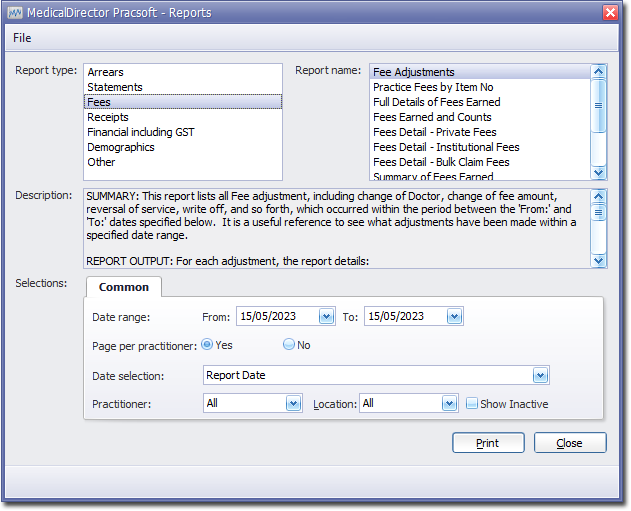This screenshot has width=631, height=511.
Task: Click the MedicalDirector title bar app icon
Action: point(15,12)
